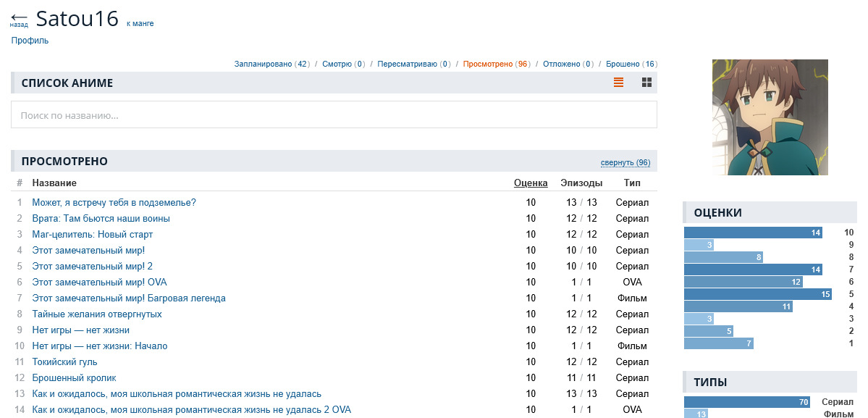
Task: Open Маг-целитель: Новый старт
Action: click(x=92, y=235)
